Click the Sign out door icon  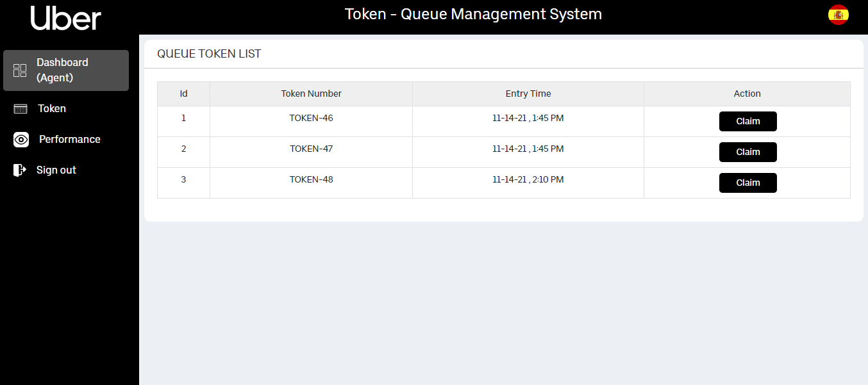[x=19, y=170]
